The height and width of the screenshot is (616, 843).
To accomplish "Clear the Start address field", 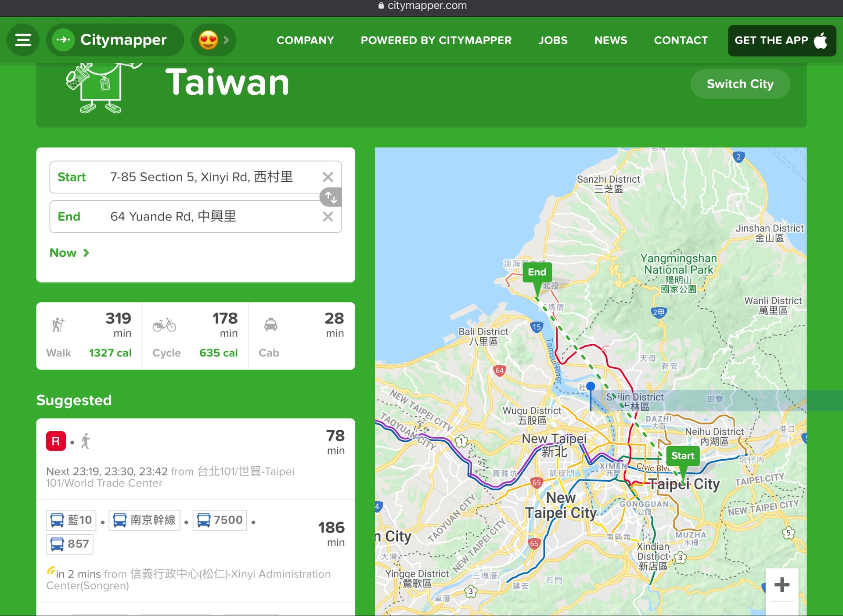I will tap(328, 177).
